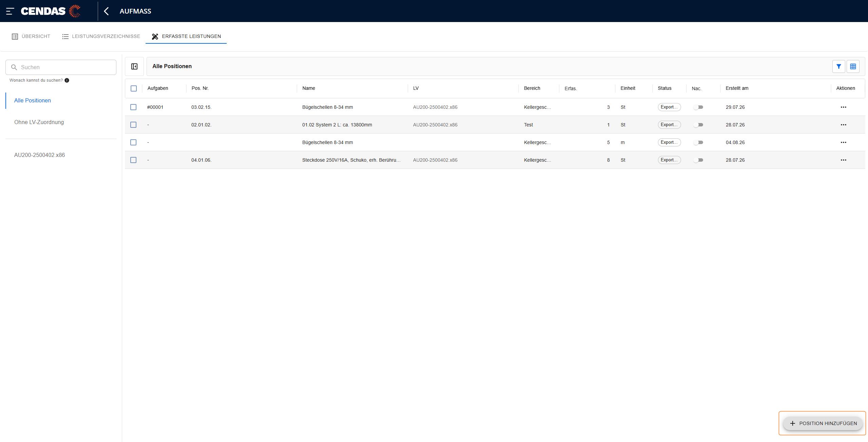Screen dimensions: 868x442
Task: Click the magnifier icon in search field
Action: (x=14, y=67)
